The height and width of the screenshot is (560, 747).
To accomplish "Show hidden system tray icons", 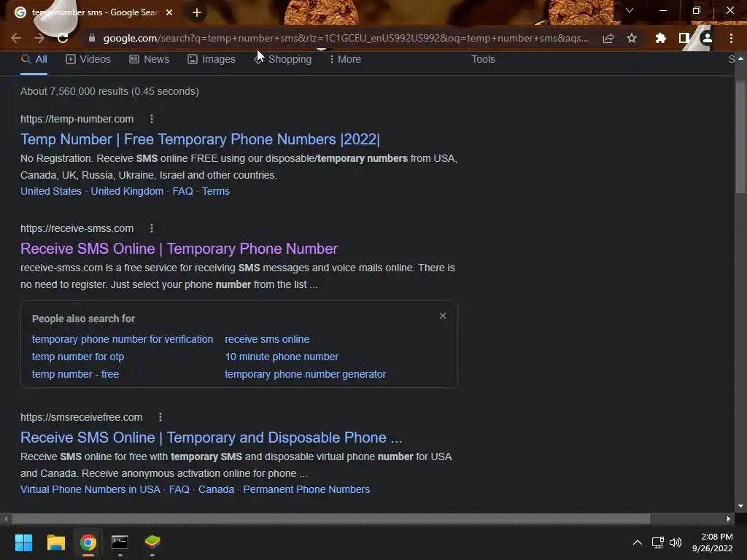I will coord(637,542).
